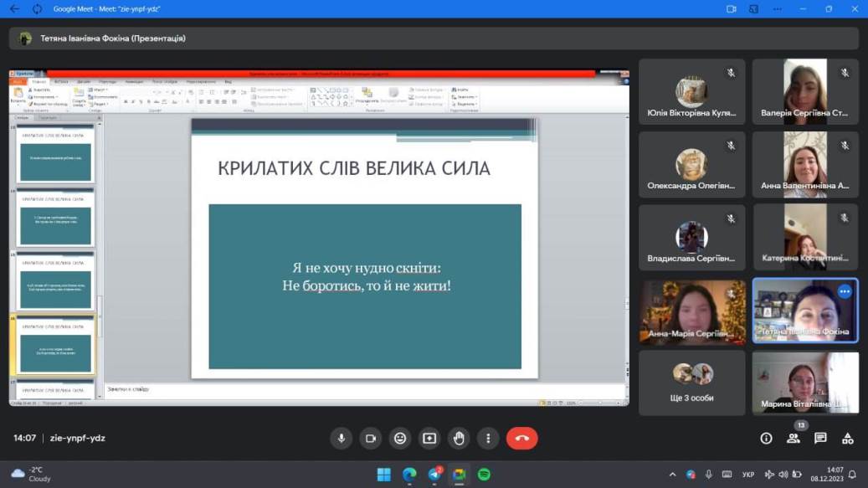This screenshot has width=868, height=488.
Task: Open the in-call chat panel
Action: tap(820, 438)
